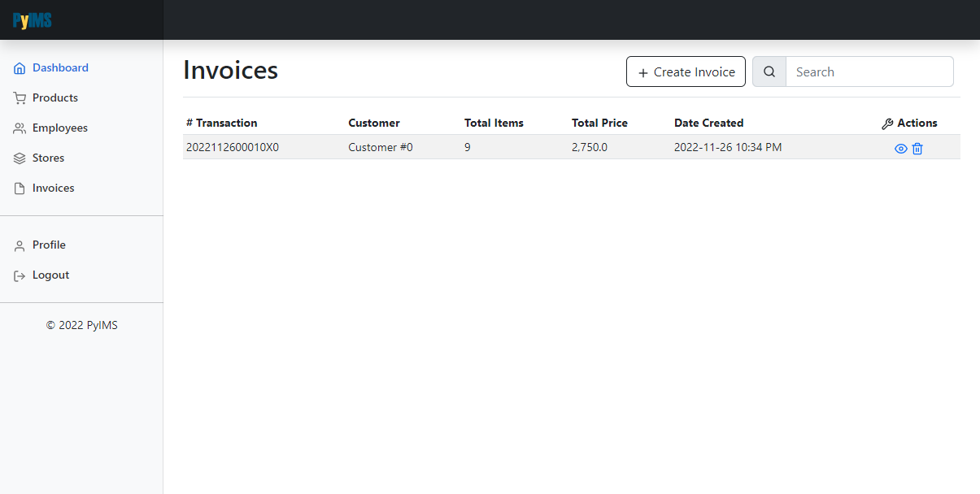Select the Logout link in sidebar

coord(50,275)
